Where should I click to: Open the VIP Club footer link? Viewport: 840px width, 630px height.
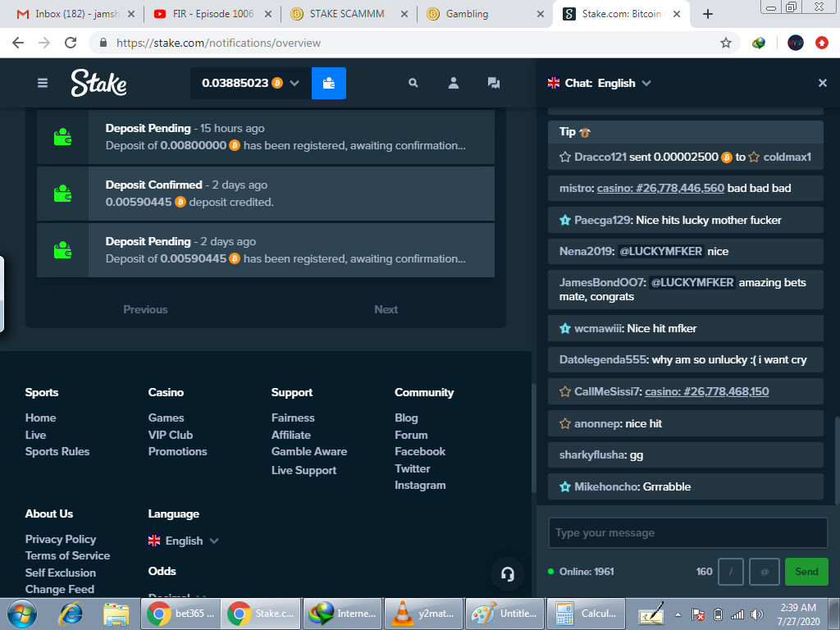pyautogui.click(x=171, y=435)
